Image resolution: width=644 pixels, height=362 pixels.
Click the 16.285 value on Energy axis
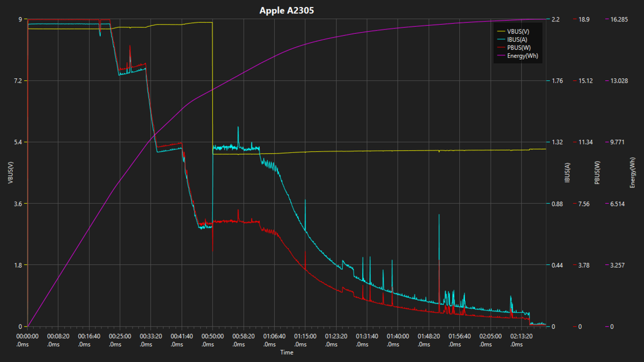coord(619,19)
